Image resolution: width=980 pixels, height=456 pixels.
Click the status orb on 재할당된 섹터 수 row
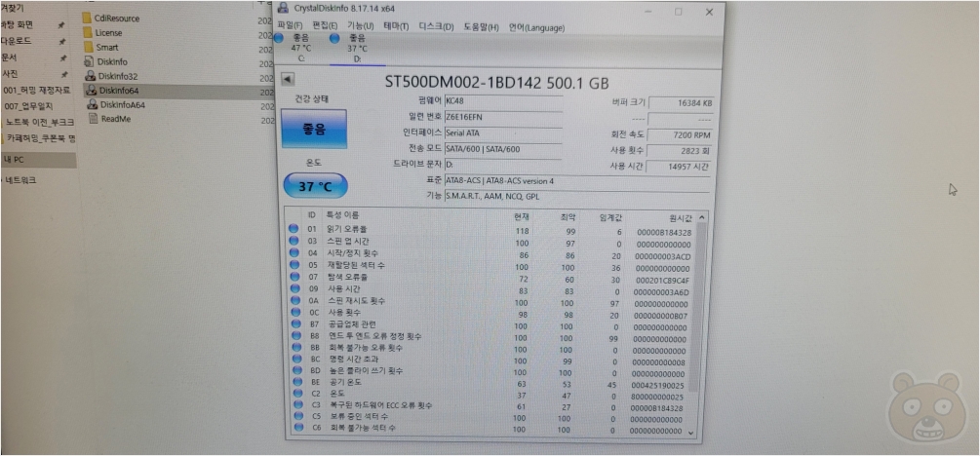[294, 265]
